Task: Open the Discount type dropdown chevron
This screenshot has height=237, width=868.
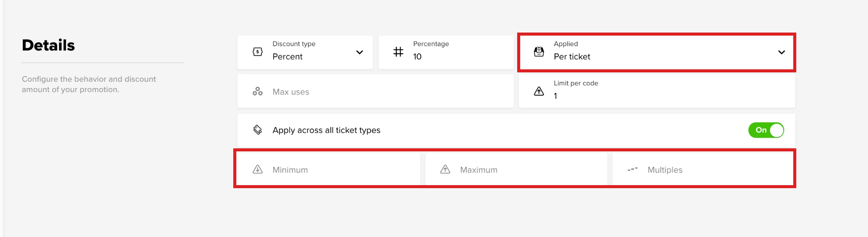Action: [x=360, y=52]
